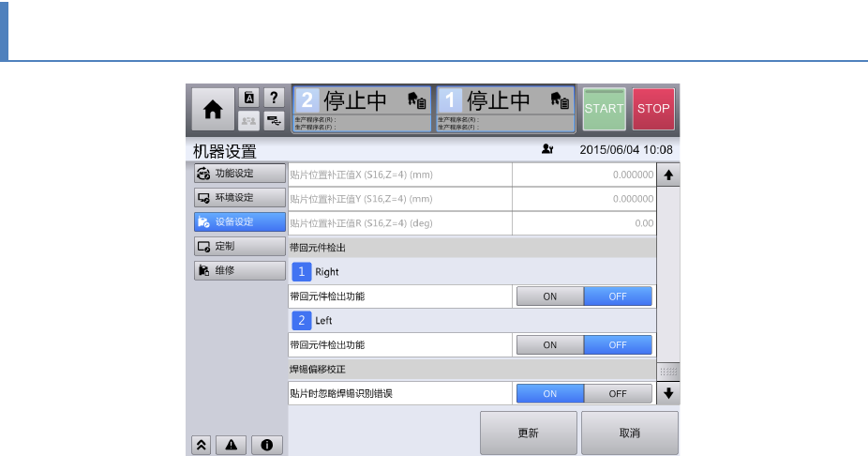Click the scroll down arrow

[668, 393]
